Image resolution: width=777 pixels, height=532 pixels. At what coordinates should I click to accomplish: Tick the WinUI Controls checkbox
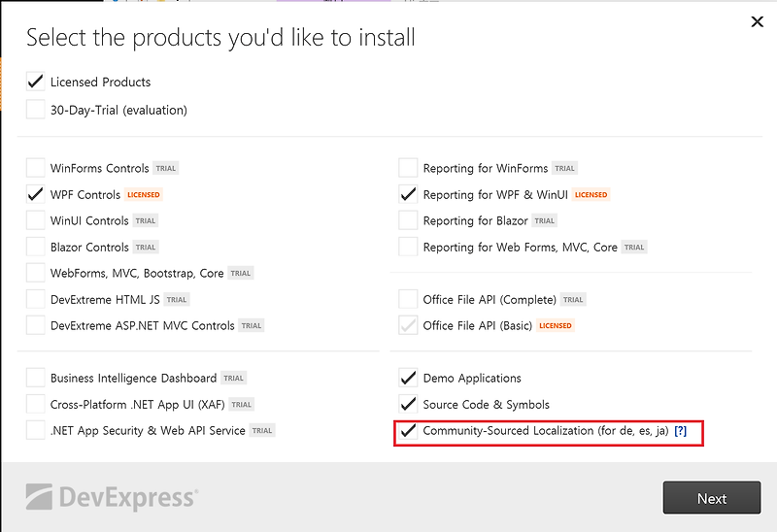[36, 220]
